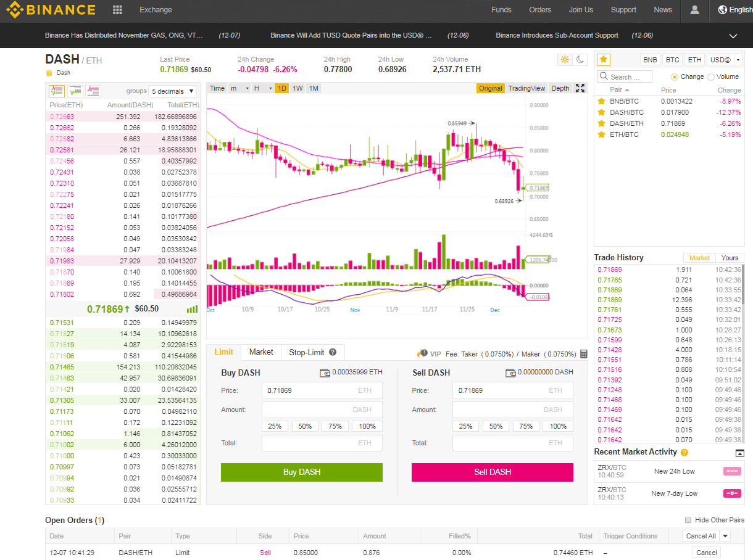Switch to the Depth chart tab
Image resolution: width=753 pixels, height=560 pixels.
[x=560, y=88]
